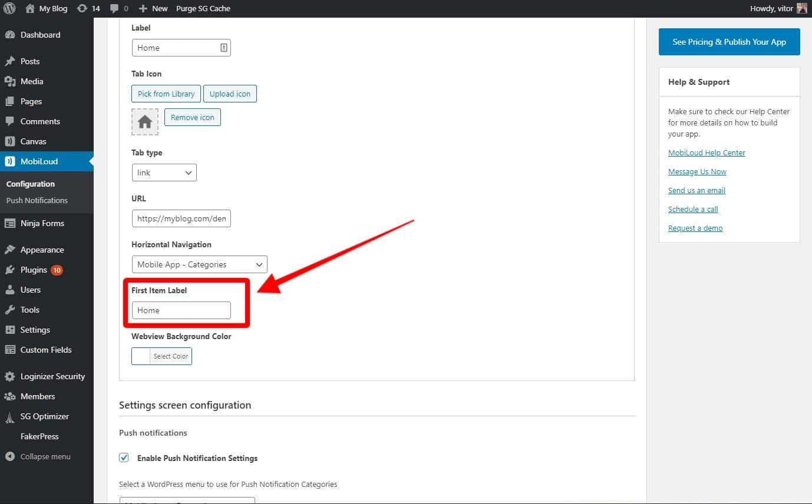Click the Collapse menu arrow icon
This screenshot has height=504, width=812.
point(10,456)
